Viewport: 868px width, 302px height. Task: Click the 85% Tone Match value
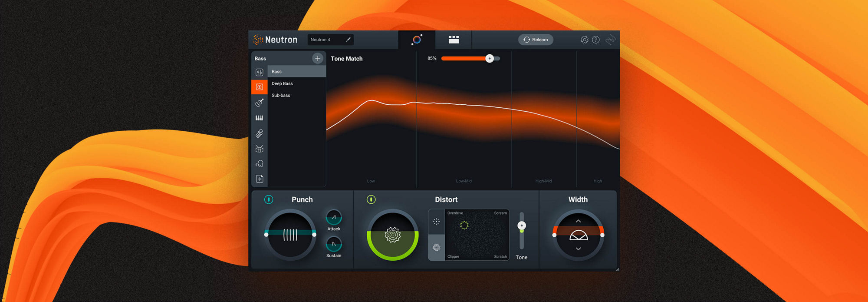(x=432, y=58)
